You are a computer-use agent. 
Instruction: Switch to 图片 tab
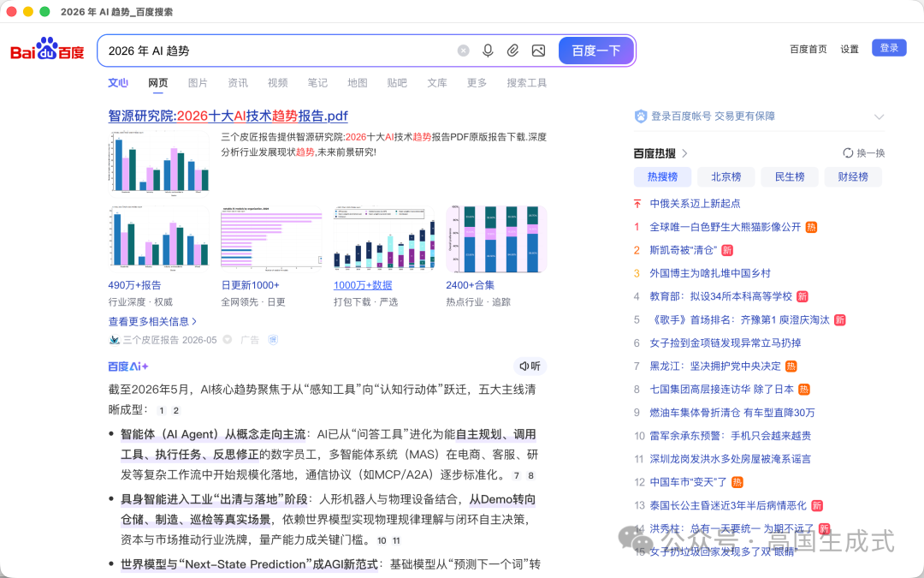(x=198, y=82)
